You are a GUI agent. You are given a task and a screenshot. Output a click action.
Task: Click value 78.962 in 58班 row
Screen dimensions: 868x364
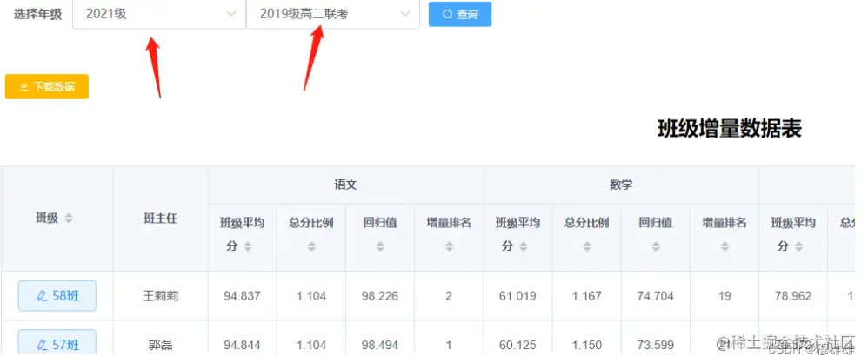pos(793,296)
